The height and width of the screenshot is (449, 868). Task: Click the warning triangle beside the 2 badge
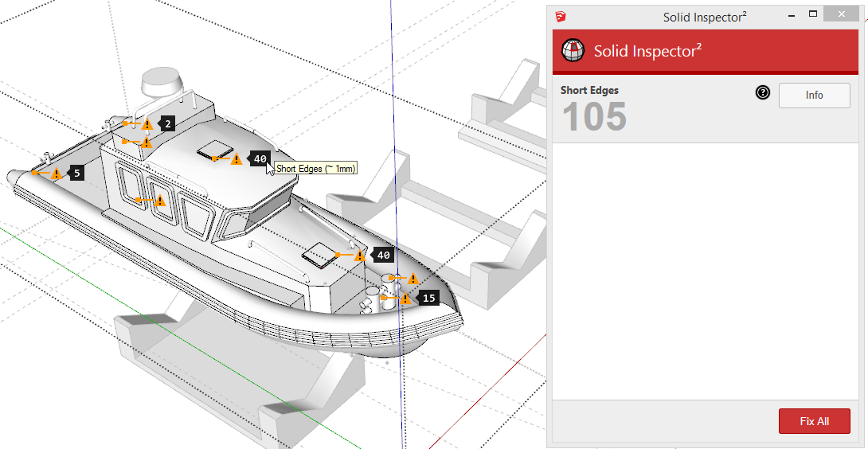pos(147,124)
